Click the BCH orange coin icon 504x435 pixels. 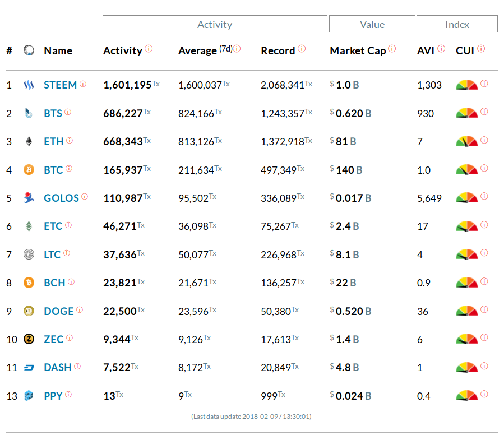pyautogui.click(x=29, y=283)
